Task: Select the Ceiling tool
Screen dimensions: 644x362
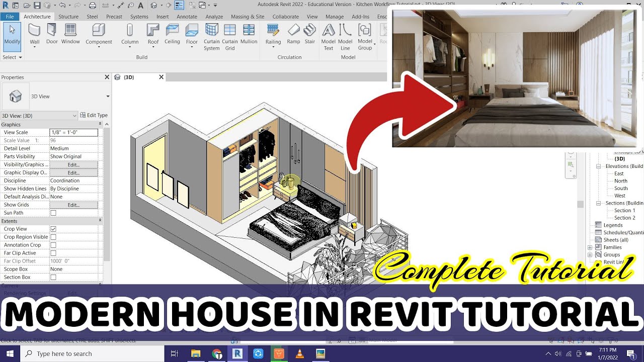Action: (x=172, y=34)
